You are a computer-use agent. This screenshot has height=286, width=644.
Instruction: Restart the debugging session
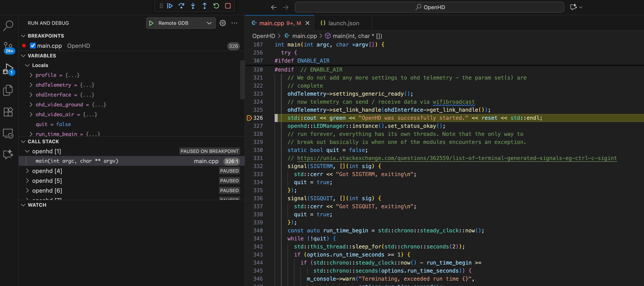click(216, 6)
